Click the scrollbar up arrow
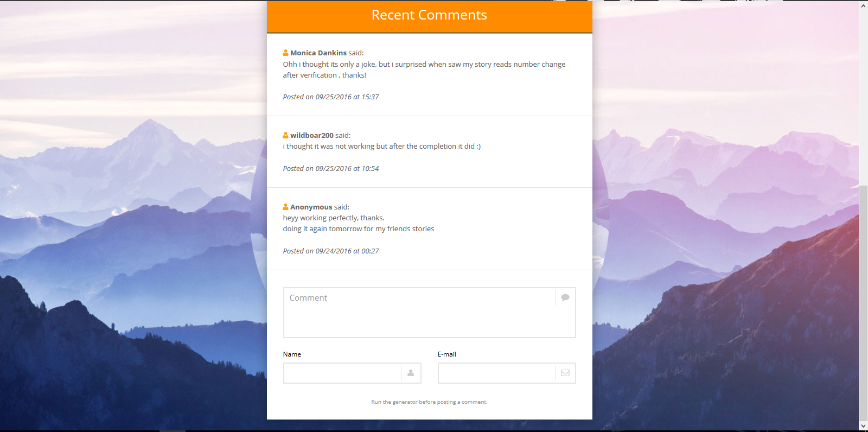 coord(863,6)
